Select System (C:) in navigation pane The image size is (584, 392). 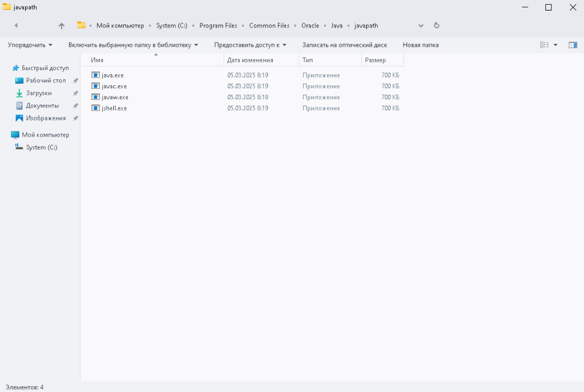tap(41, 147)
